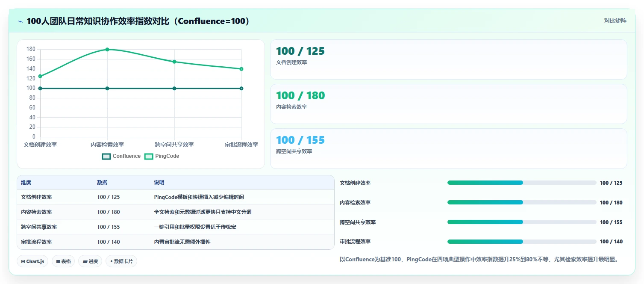
Task: Click the table cell 100 / 125
Action: click(x=109, y=197)
